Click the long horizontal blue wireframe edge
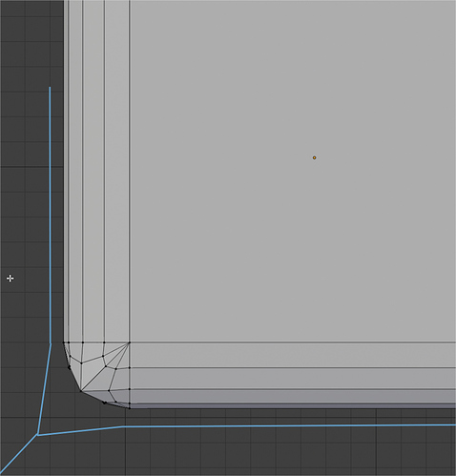Image resolution: width=456 pixels, height=476 pixels. click(x=289, y=425)
